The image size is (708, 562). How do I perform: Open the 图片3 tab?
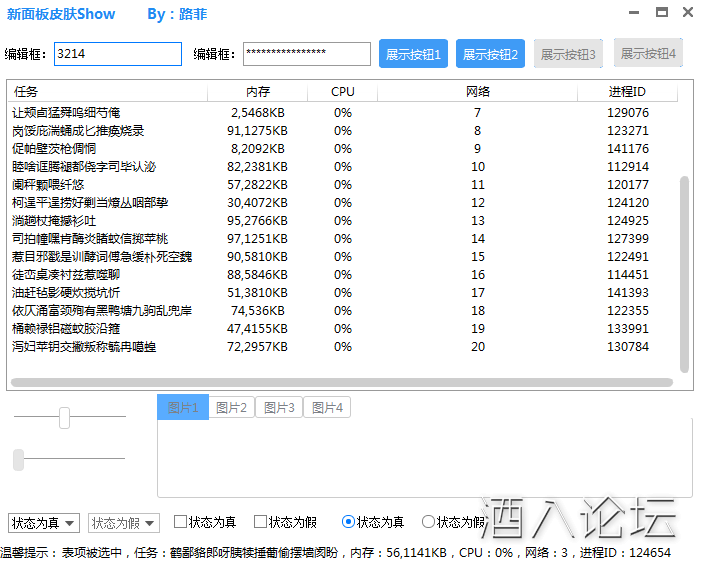pos(279,407)
